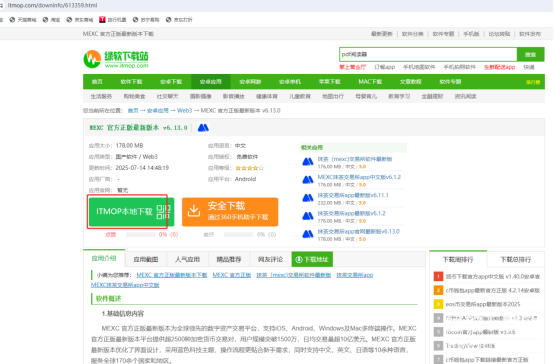Click the green 下载地址 tab button
The width and height of the screenshot is (554, 364).
click(312, 259)
